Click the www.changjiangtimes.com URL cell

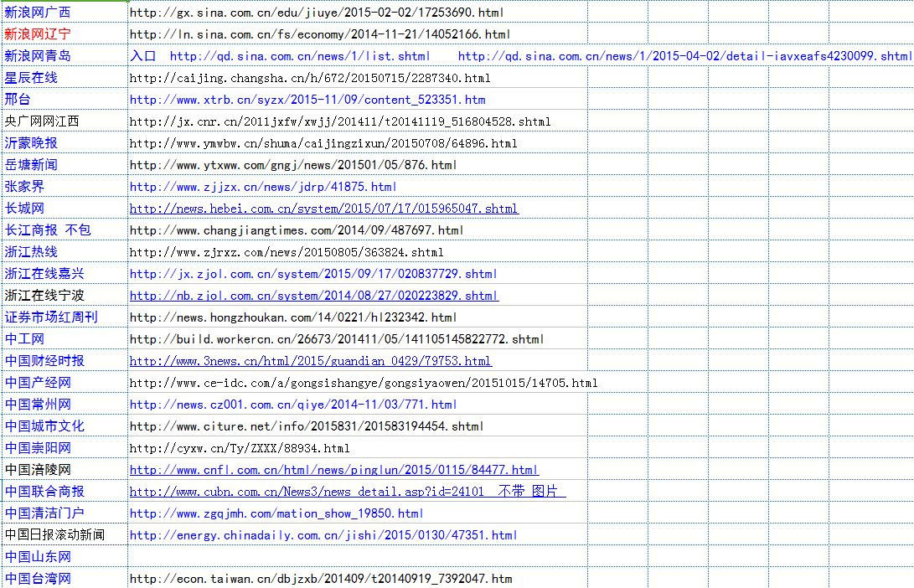(x=358, y=230)
